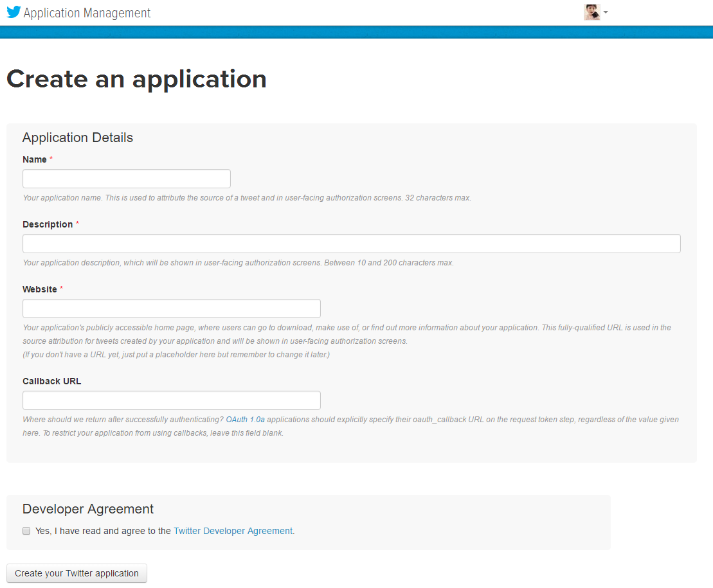Expand the account dropdown arrow

606,13
